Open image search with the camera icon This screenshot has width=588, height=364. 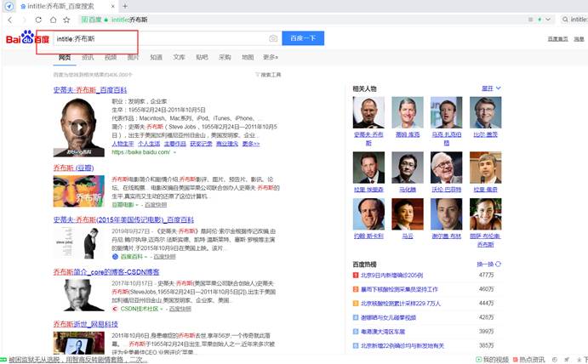[x=273, y=38]
